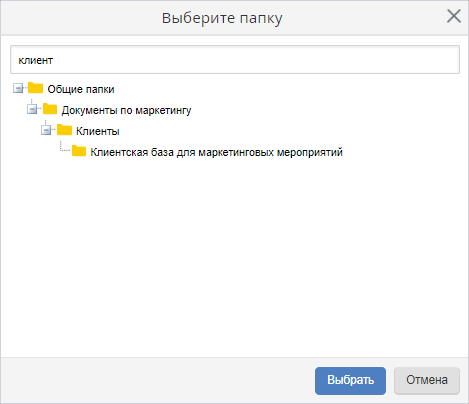Click the Документы по маркетингу folder icon
The height and width of the screenshot is (404, 469).
point(50,109)
